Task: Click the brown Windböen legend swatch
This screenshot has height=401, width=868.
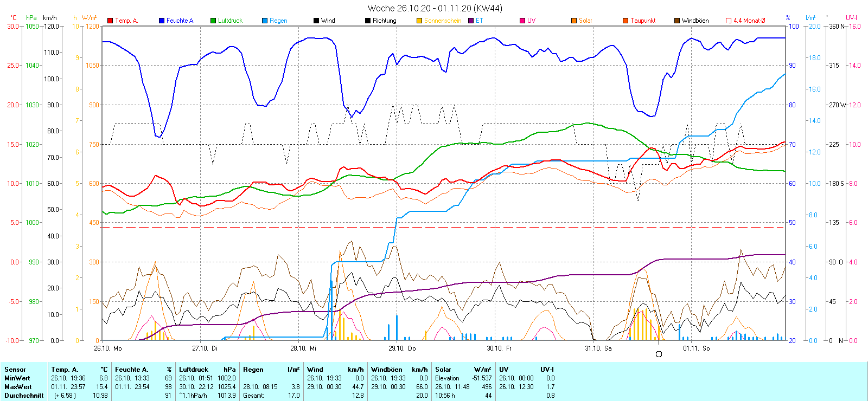Action: click(677, 21)
